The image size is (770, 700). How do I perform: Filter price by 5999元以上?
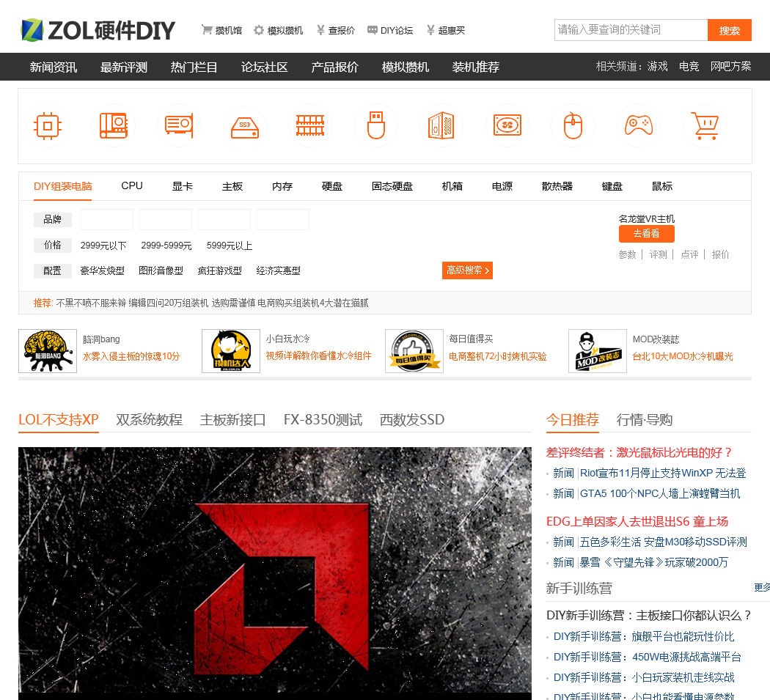coord(230,246)
